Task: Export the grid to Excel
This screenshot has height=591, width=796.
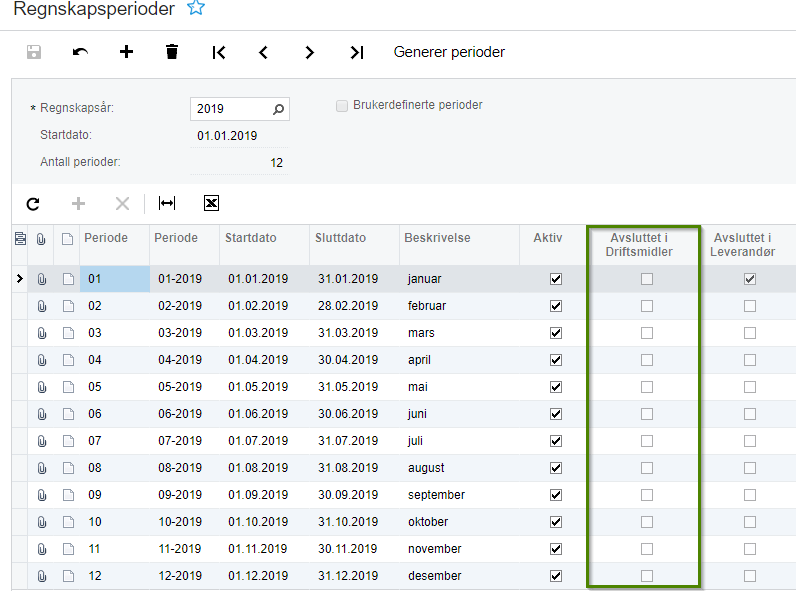Action: coord(211,203)
